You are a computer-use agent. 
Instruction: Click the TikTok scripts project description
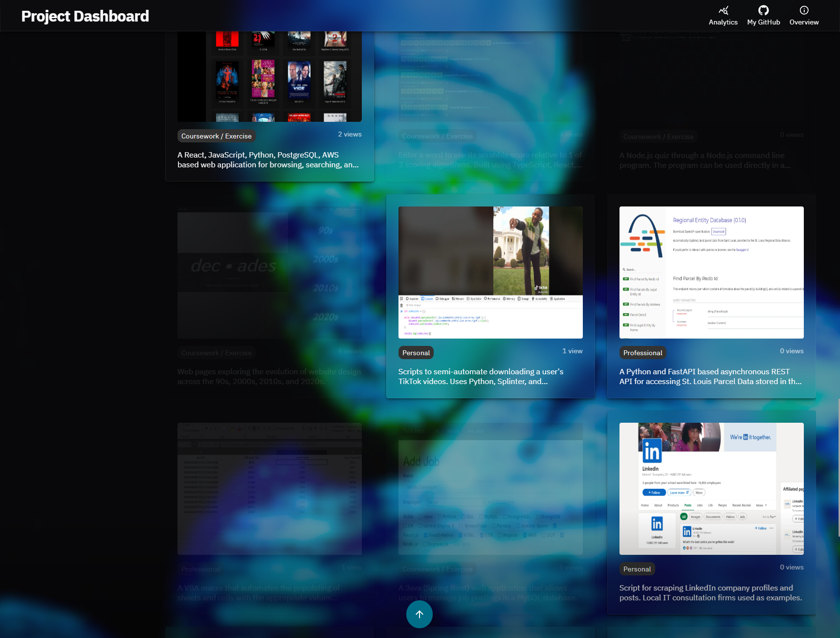click(481, 377)
